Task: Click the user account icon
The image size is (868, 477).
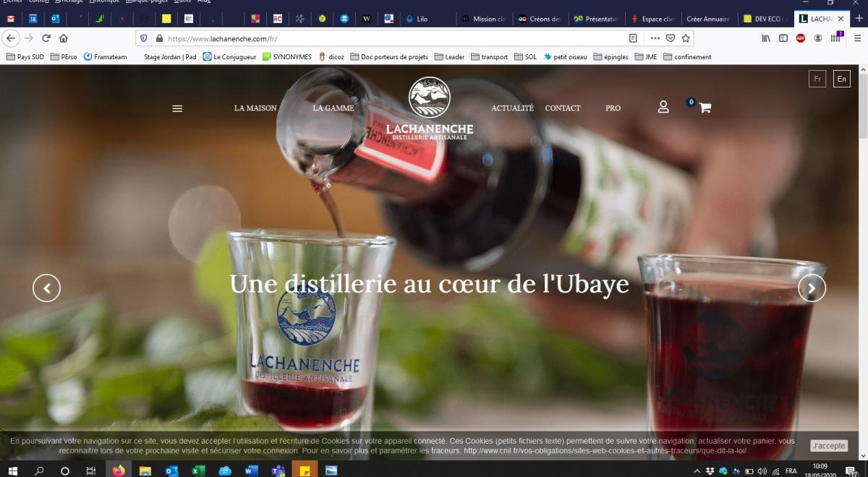Action: pos(663,107)
